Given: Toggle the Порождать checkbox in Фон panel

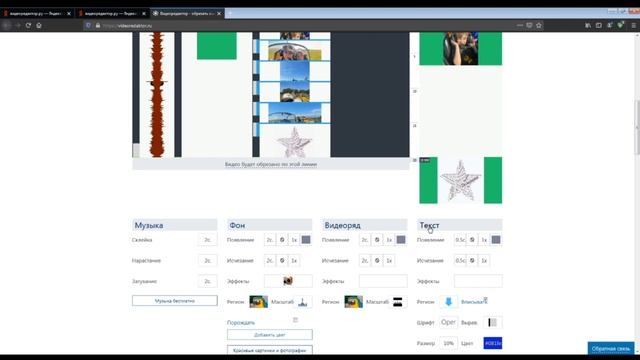Looking at the screenshot, I should coord(295,320).
